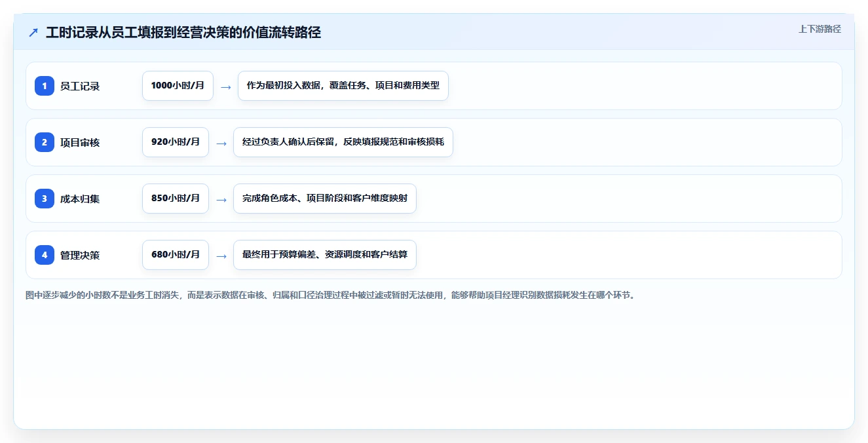Click the 项目审核 stage label
This screenshot has height=443, width=868.
(x=80, y=142)
